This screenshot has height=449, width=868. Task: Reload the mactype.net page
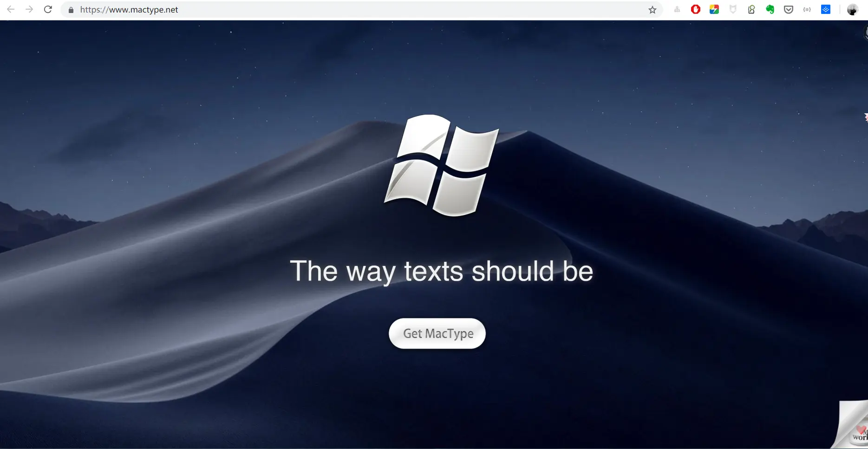pos(48,9)
